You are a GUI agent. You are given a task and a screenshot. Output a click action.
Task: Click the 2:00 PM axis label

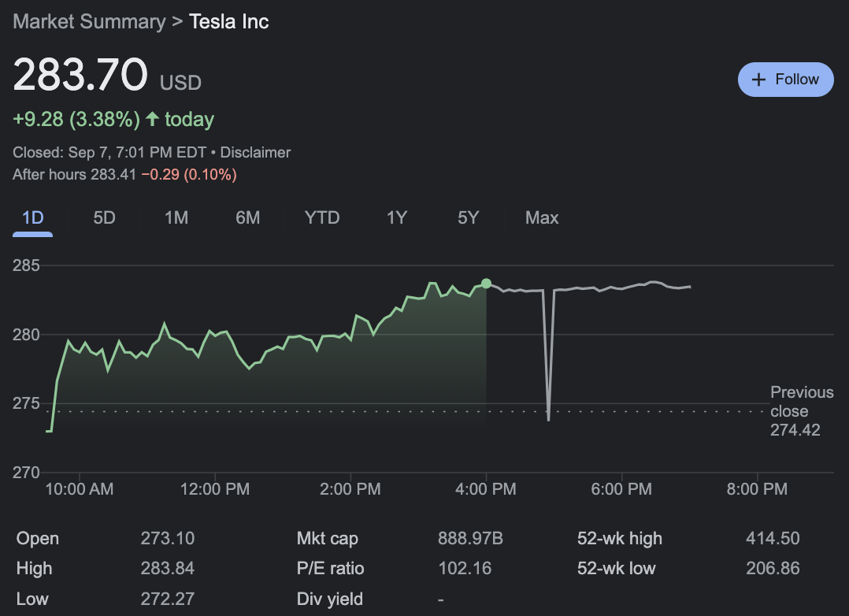pos(350,488)
